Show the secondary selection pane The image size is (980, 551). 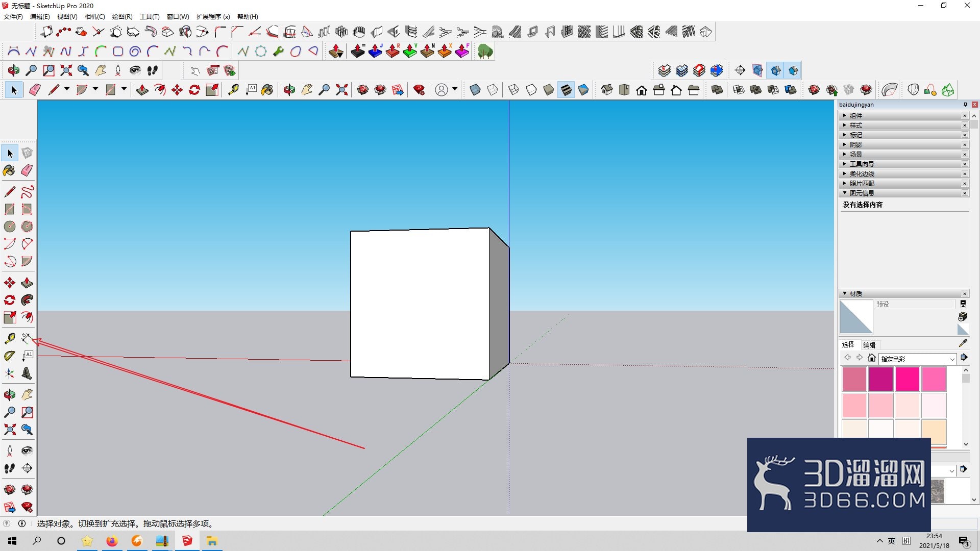(963, 304)
